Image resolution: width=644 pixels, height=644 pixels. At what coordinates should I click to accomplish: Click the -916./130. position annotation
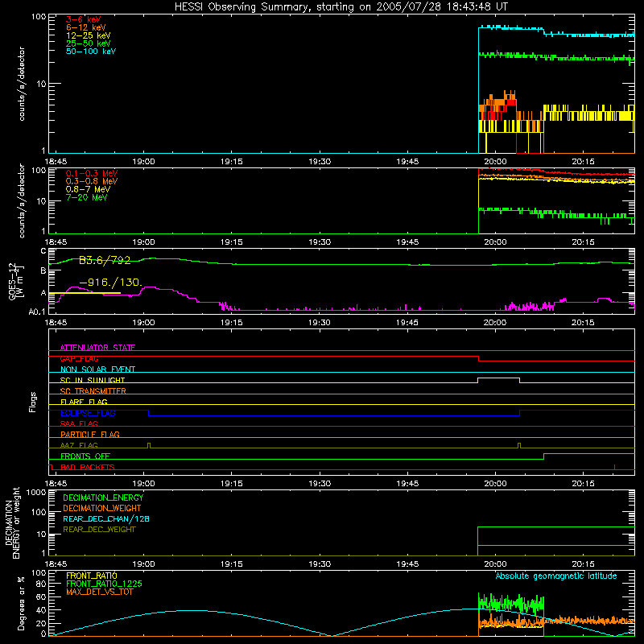110,283
